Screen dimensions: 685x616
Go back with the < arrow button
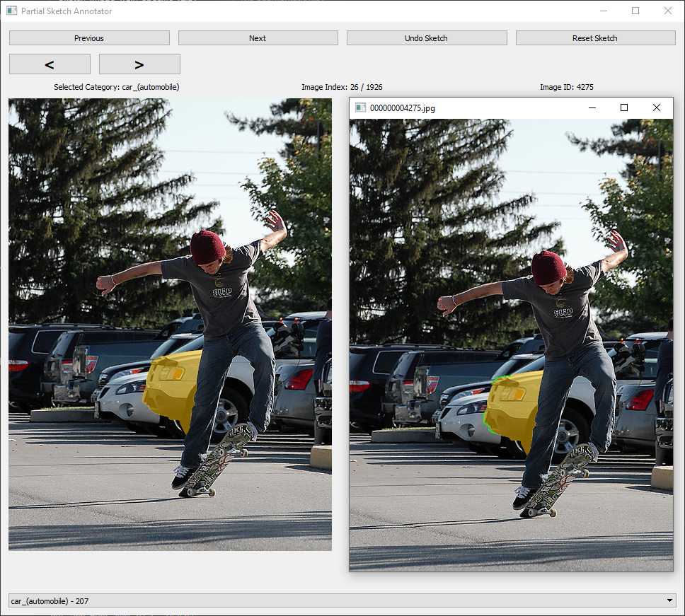click(50, 64)
